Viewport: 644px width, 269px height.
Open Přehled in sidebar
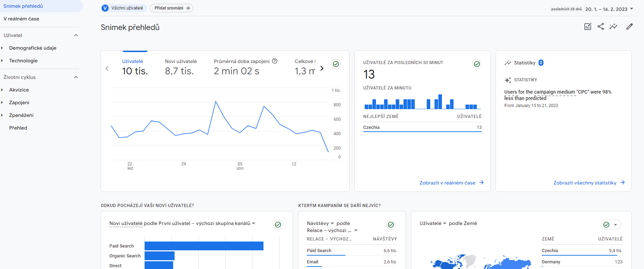tap(18, 128)
